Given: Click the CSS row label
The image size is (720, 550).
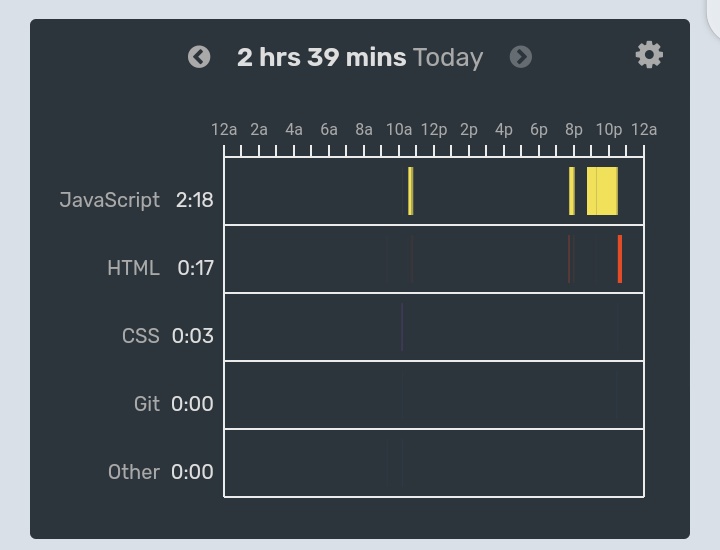Looking at the screenshot, I should tap(141, 336).
